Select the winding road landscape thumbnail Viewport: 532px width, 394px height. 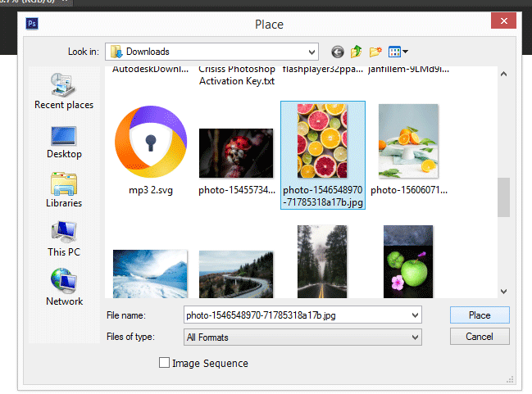236,274
